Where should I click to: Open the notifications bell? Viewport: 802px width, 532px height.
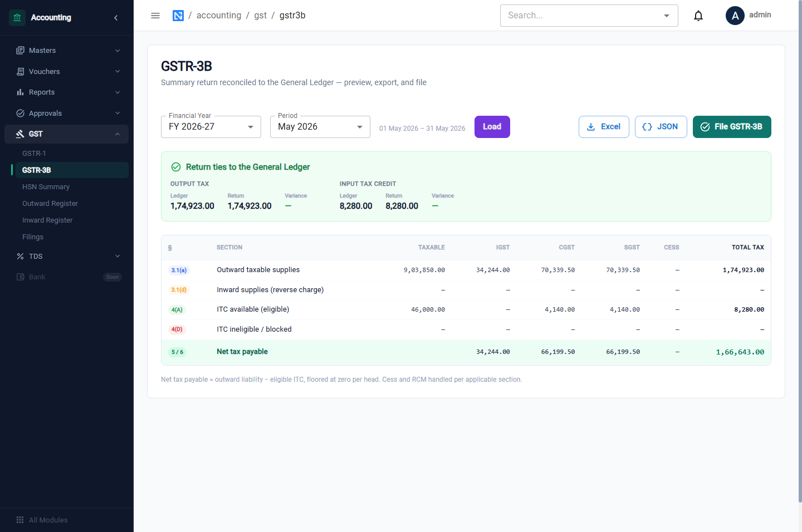click(698, 16)
